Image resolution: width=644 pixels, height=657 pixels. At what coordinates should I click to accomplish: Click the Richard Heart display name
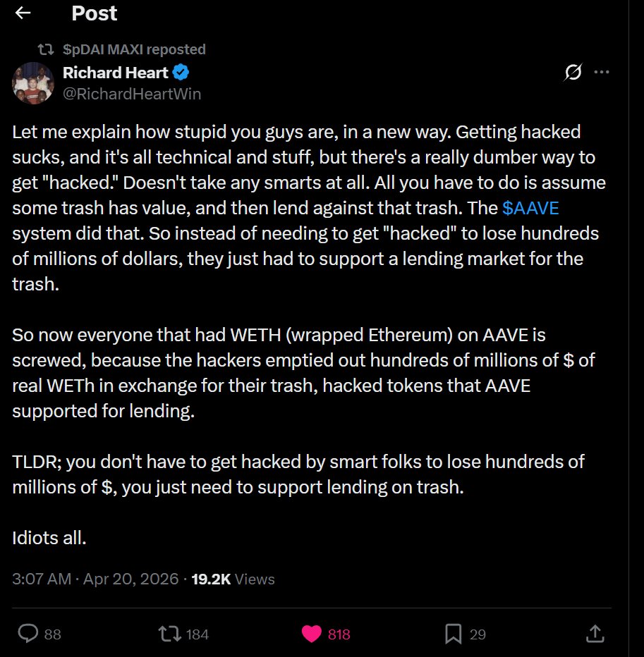click(115, 73)
